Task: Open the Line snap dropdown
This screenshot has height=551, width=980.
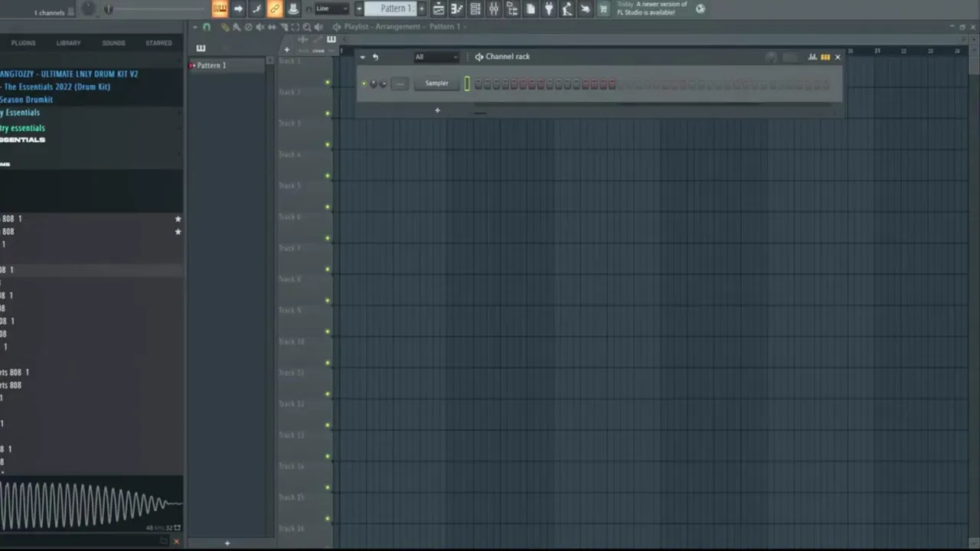Action: 330,8
